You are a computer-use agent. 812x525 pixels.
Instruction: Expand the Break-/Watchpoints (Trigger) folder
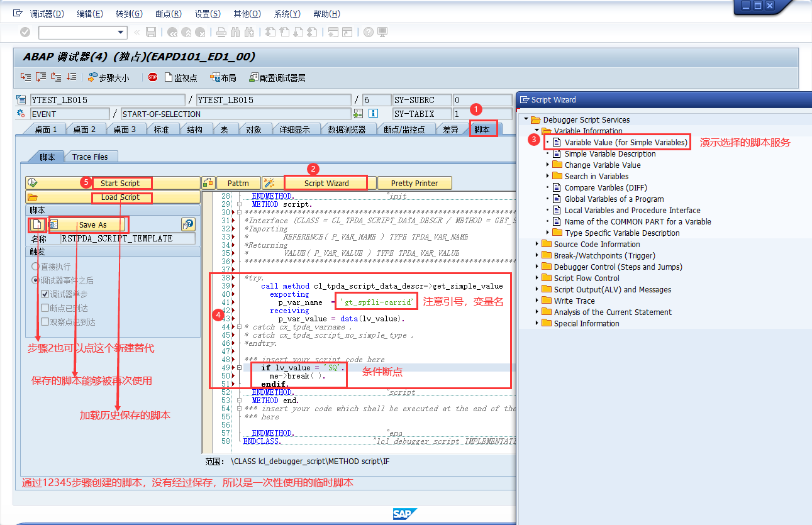537,255
